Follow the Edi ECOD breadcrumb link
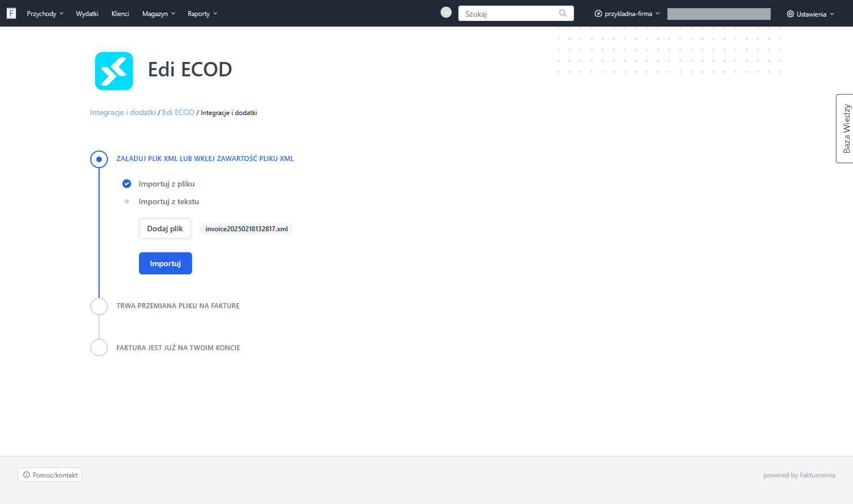853x504 pixels. [x=178, y=112]
